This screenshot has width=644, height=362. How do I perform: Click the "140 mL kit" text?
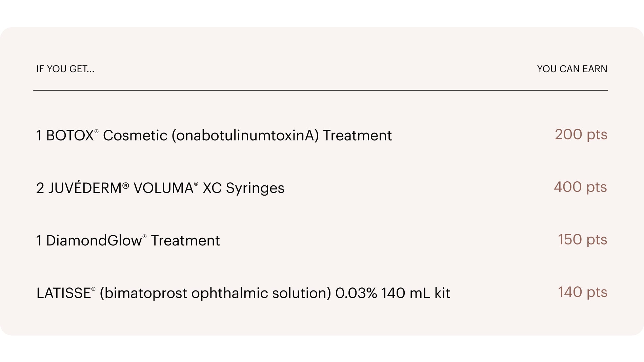pos(416,293)
